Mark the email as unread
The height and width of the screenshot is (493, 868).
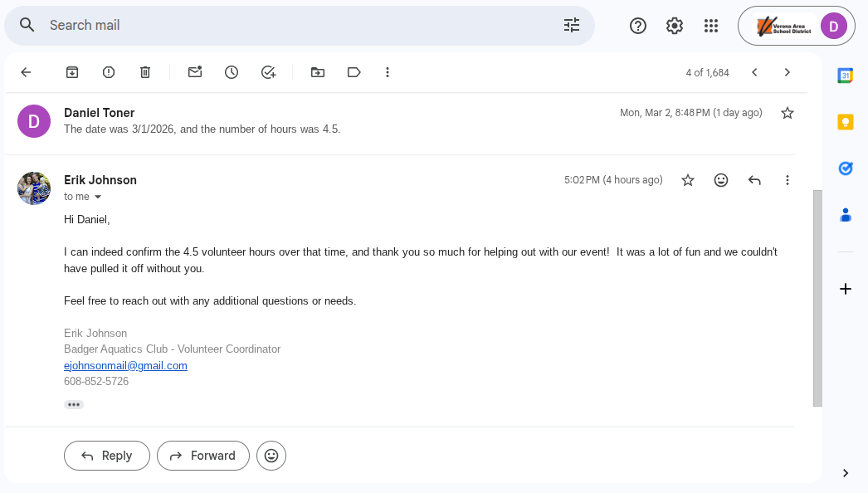195,72
